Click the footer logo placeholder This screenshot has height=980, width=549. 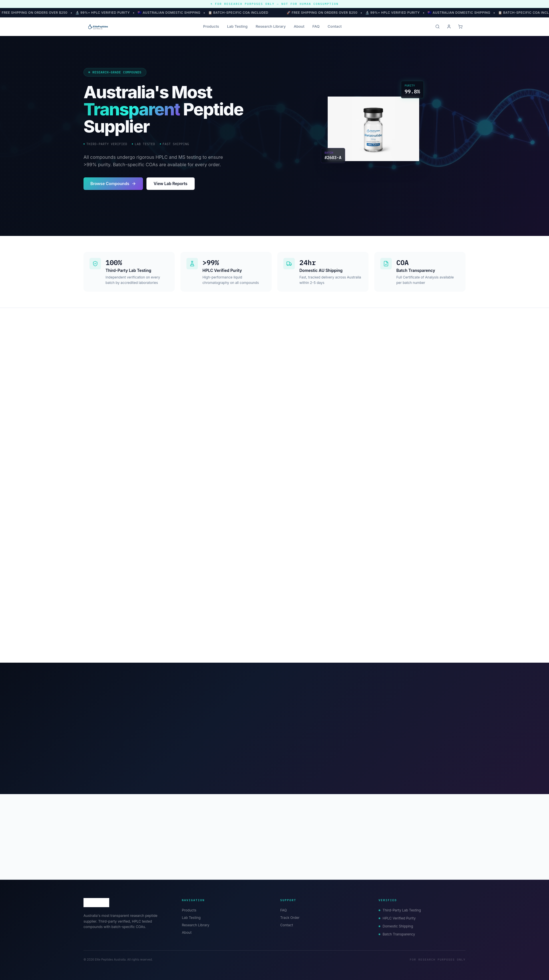(x=96, y=902)
